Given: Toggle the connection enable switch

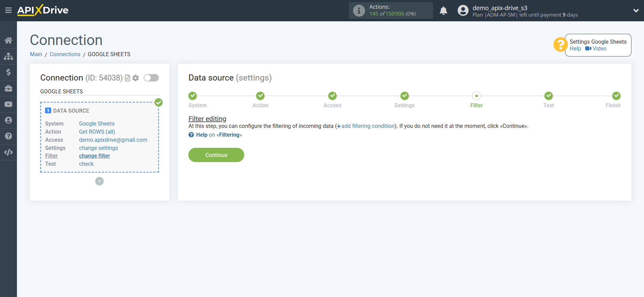Looking at the screenshot, I should pos(151,78).
